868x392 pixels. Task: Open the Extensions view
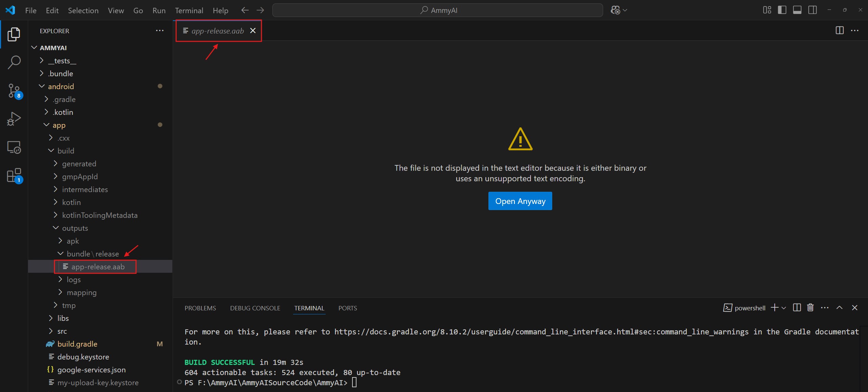pos(14,176)
